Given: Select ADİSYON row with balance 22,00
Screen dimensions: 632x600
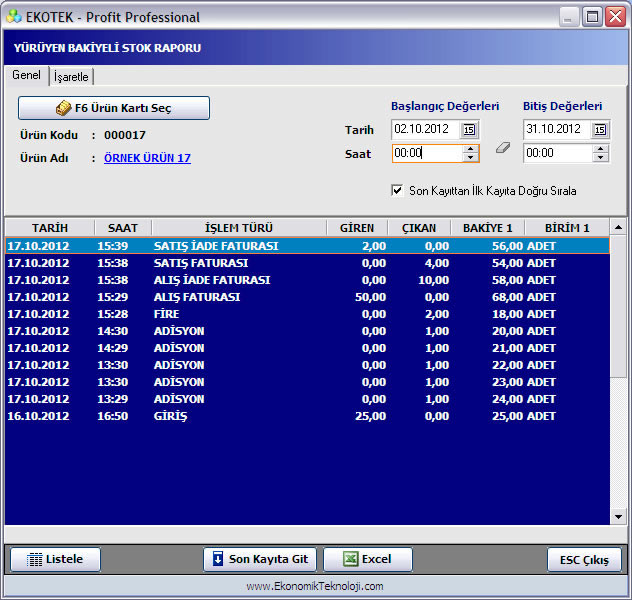Looking at the screenshot, I should click(x=308, y=365).
